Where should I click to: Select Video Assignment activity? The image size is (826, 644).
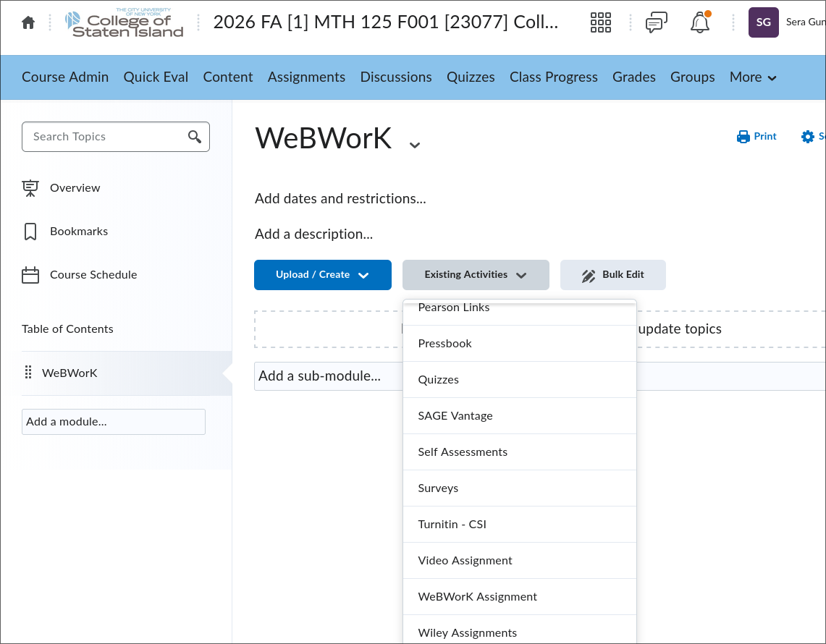click(519, 561)
